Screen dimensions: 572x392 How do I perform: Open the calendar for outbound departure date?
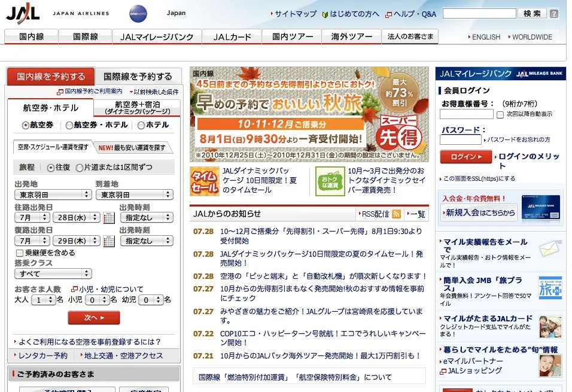pyautogui.click(x=109, y=218)
